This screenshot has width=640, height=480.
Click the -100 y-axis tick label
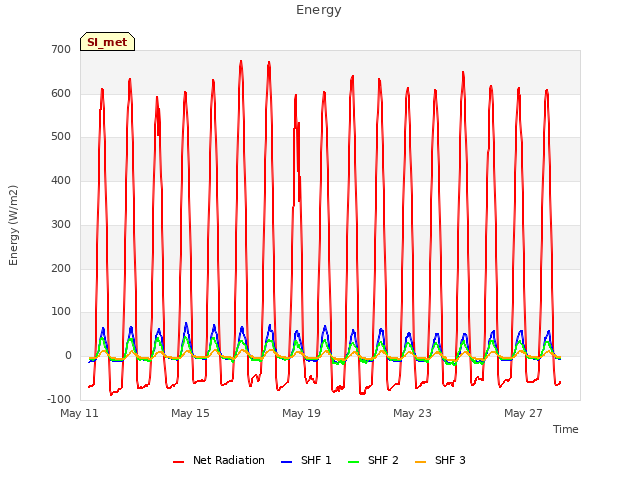(x=59, y=399)
